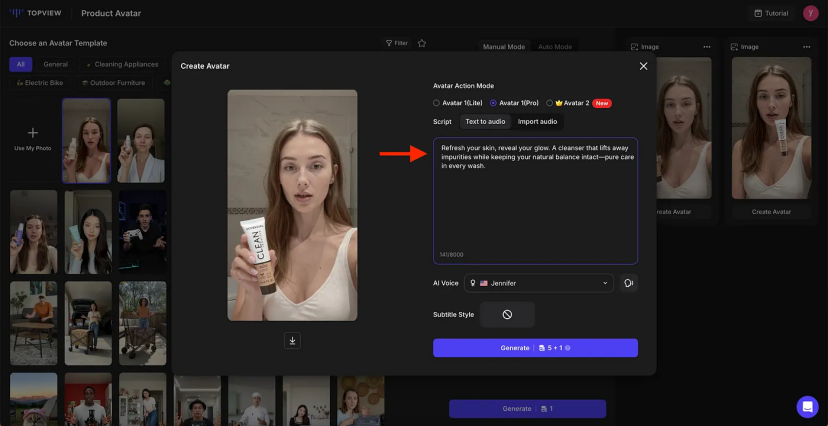Open the user profile avatar
The width and height of the screenshot is (828, 426).
click(x=811, y=13)
